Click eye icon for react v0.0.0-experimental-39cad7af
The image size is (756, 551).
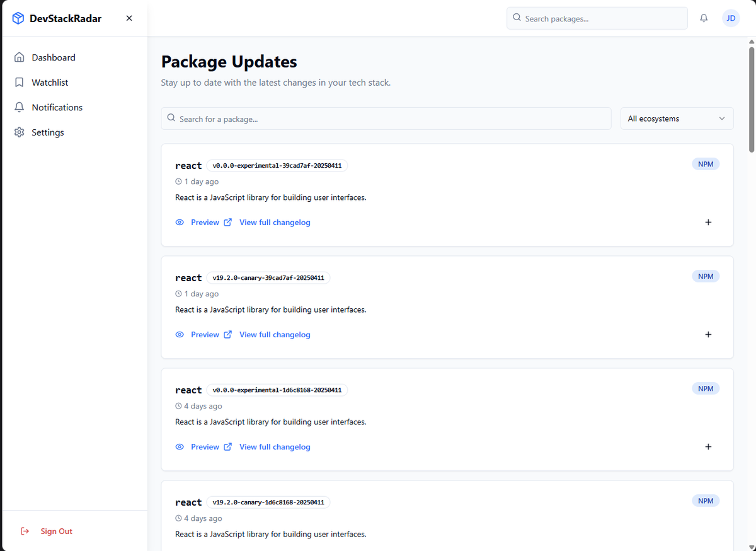point(180,223)
